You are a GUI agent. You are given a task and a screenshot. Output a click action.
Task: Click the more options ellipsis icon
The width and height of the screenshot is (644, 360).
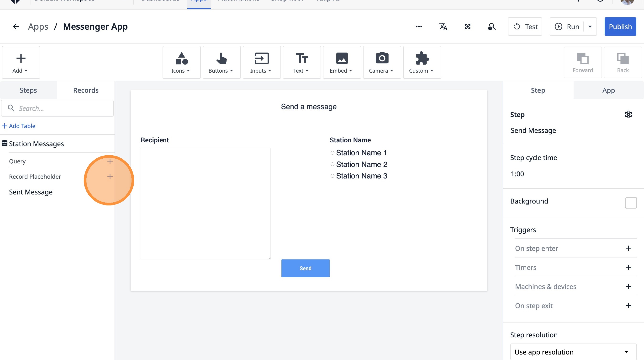(419, 27)
